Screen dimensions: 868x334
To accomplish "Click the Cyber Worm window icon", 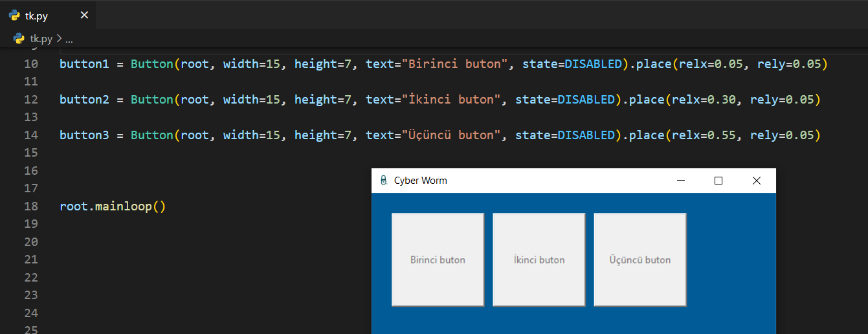I will coord(383,181).
